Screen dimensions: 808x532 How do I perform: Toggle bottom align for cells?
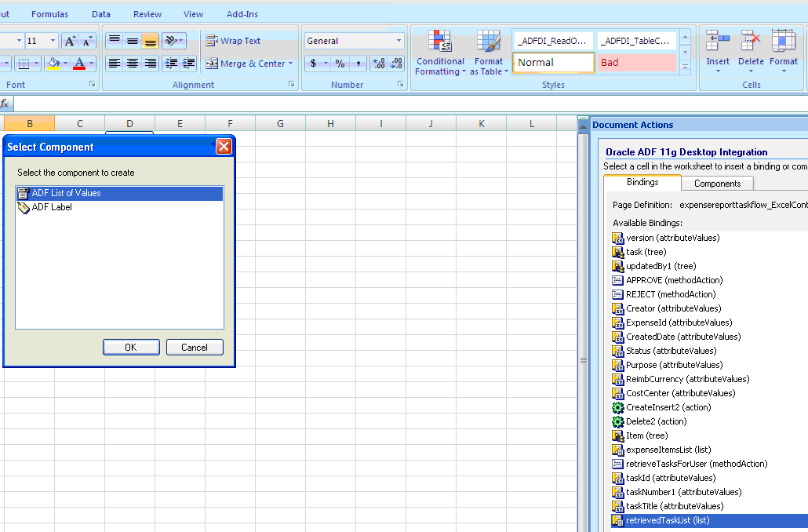150,41
